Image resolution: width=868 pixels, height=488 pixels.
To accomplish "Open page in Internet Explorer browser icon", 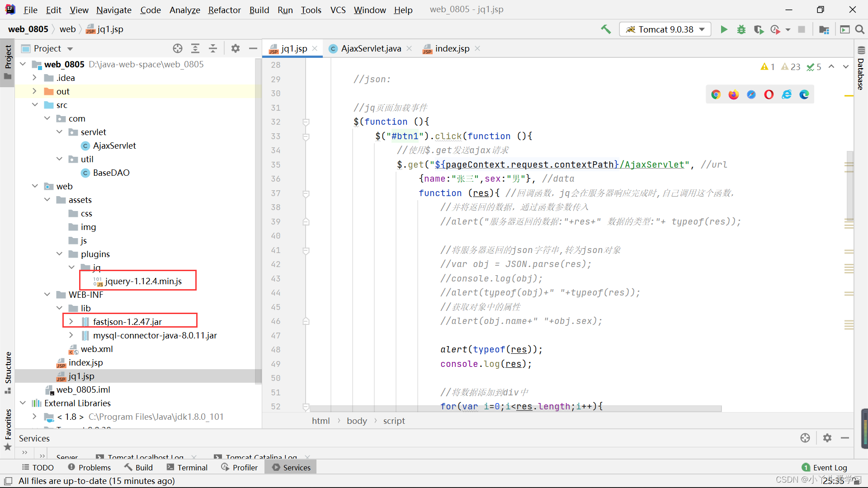I will [x=787, y=94].
